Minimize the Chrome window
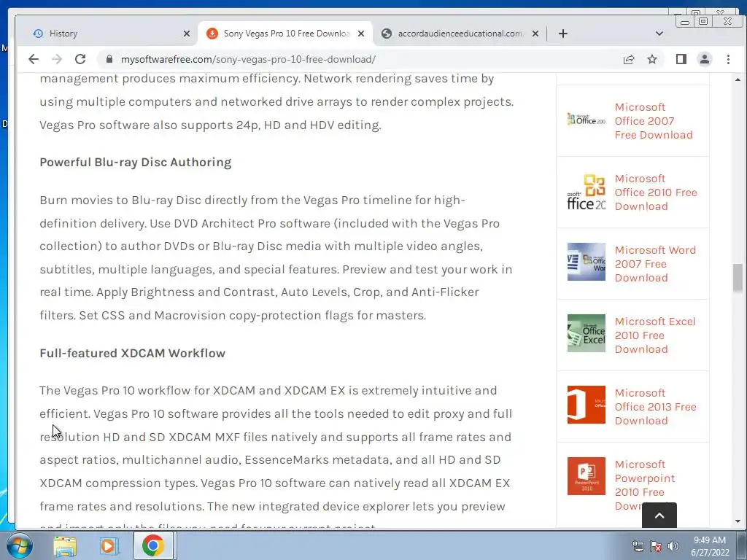 (685, 22)
